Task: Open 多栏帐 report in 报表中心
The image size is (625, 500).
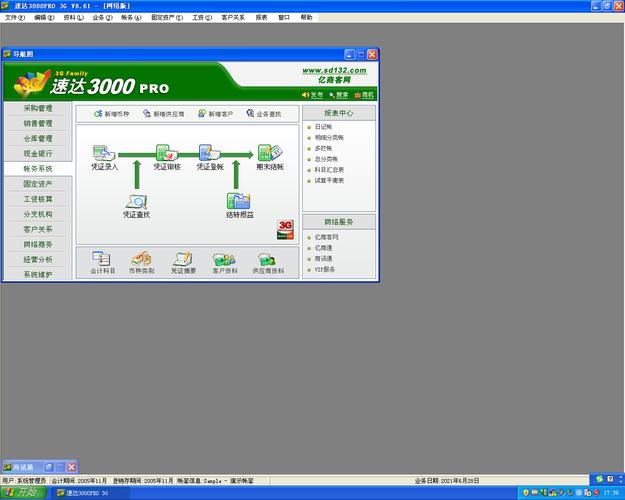Action: (323, 148)
